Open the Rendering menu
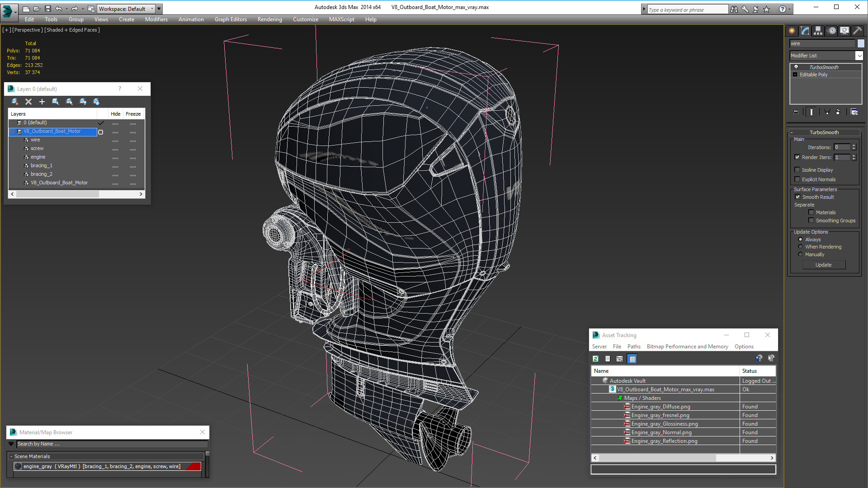Screen dimensions: 868x488 (270, 19)
